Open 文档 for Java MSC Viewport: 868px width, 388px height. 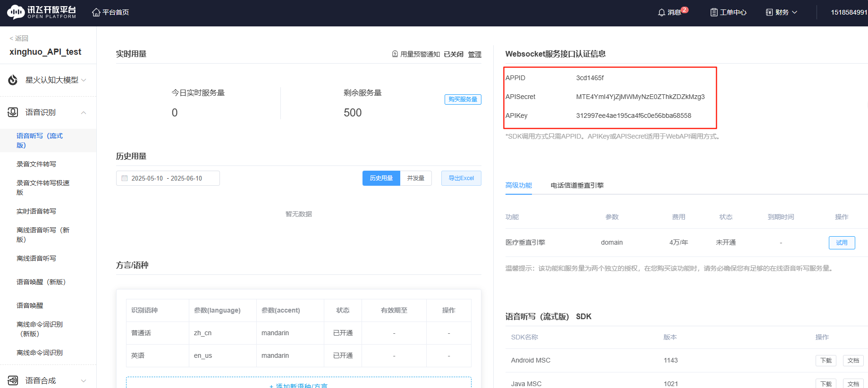click(x=853, y=384)
